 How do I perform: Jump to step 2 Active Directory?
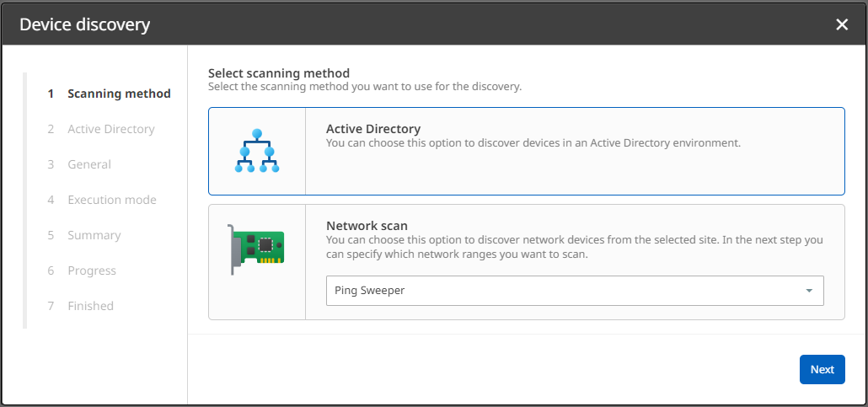[x=110, y=129]
